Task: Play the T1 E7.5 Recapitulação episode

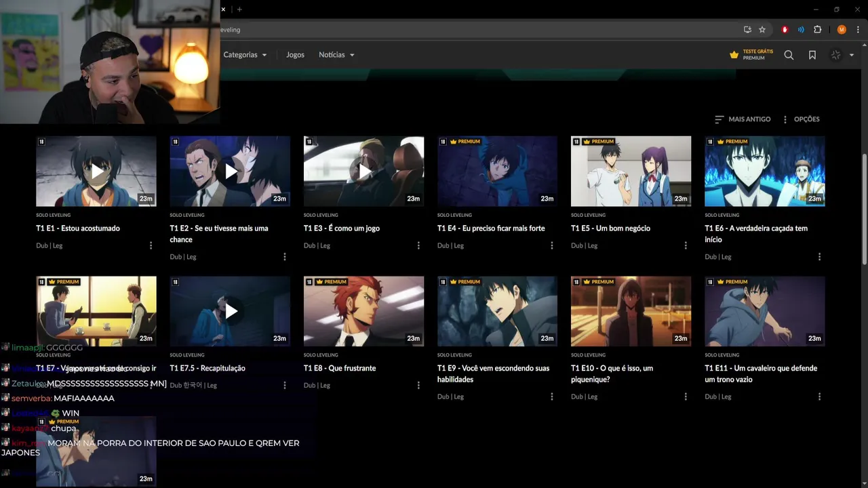Action: coord(230,311)
